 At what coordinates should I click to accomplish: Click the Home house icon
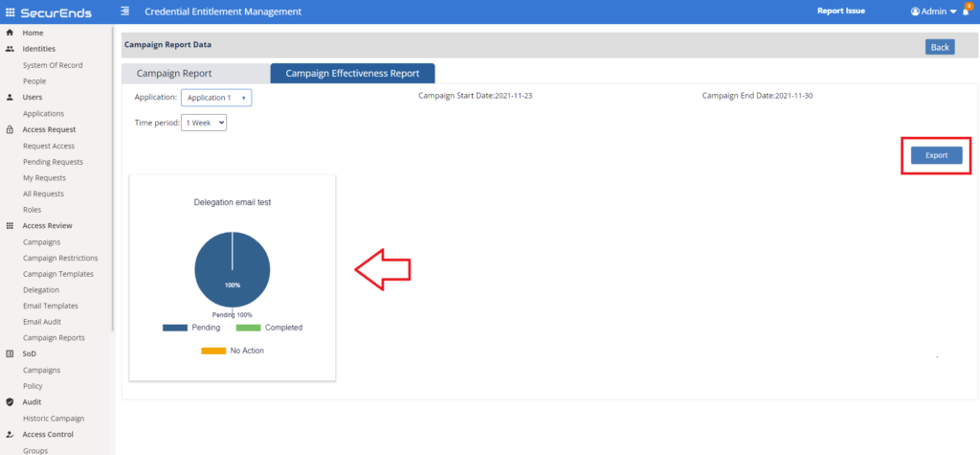pyautogui.click(x=10, y=33)
